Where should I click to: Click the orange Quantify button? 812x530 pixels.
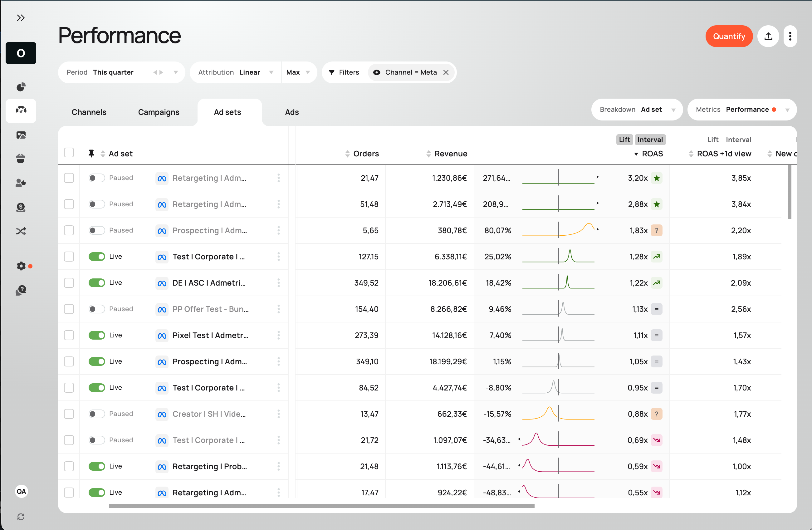[x=729, y=36]
